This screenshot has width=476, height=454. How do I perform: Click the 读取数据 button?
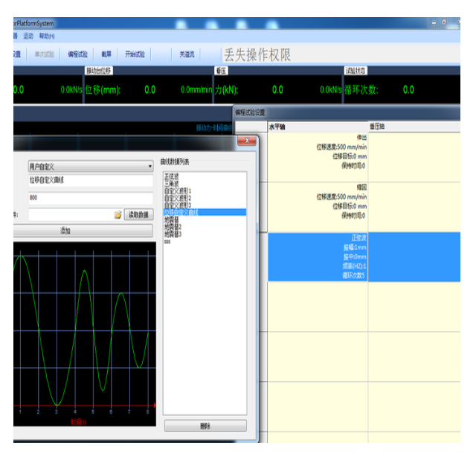(x=138, y=214)
